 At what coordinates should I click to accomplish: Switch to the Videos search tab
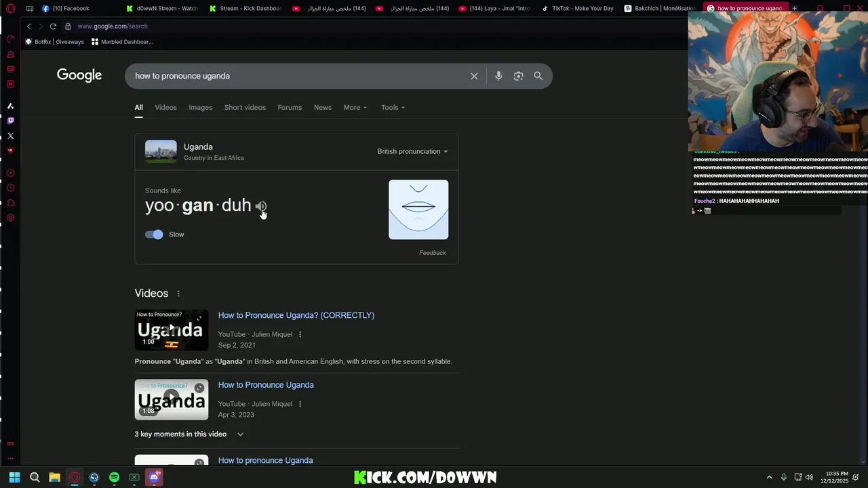pos(165,107)
